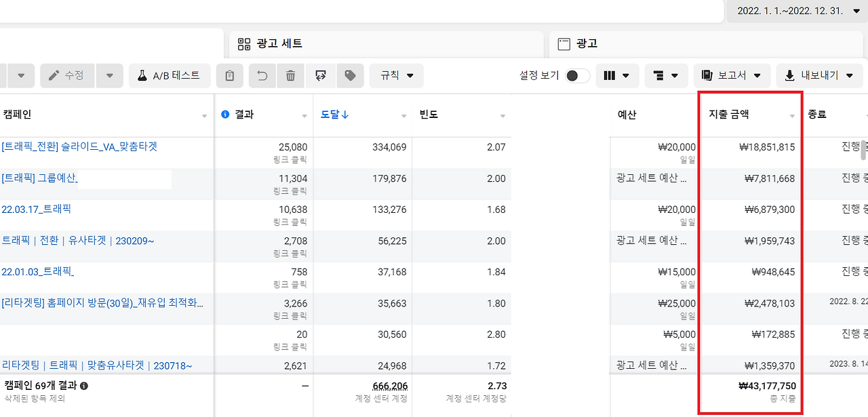The height and width of the screenshot is (417, 868).
Task: Click the 예산 column header
Action: click(x=627, y=115)
